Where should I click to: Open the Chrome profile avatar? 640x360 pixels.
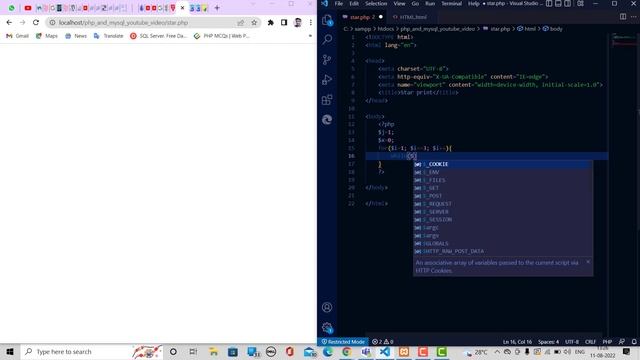[298, 22]
